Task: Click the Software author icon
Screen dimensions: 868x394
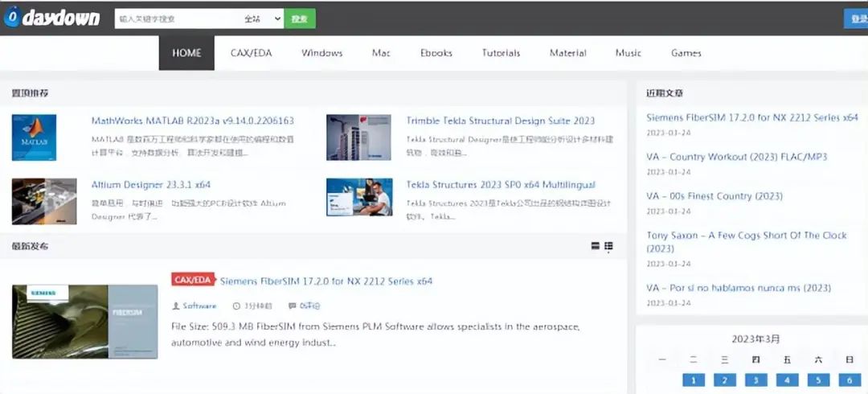Action: pos(176,306)
